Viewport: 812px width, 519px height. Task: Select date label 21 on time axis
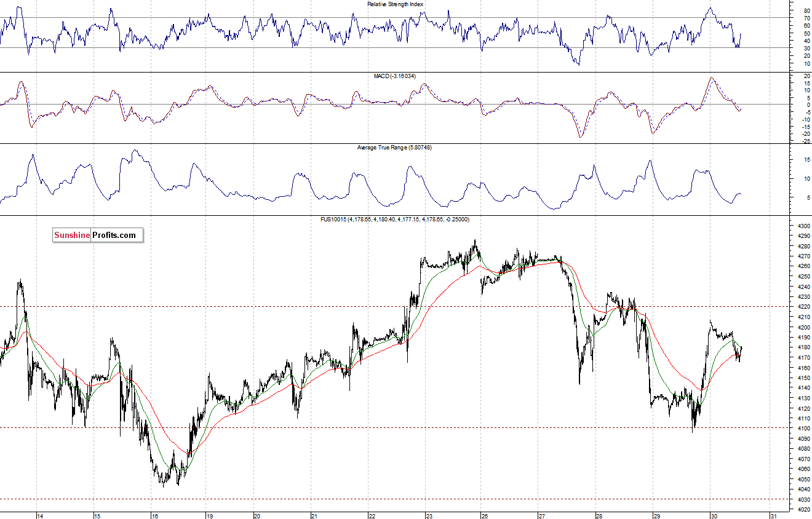point(314,516)
